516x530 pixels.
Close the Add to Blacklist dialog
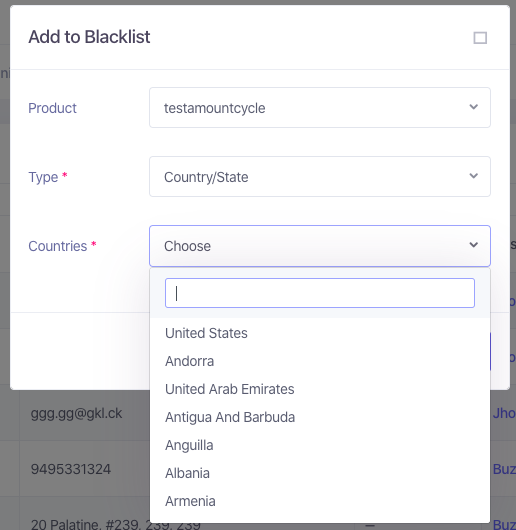click(x=480, y=38)
